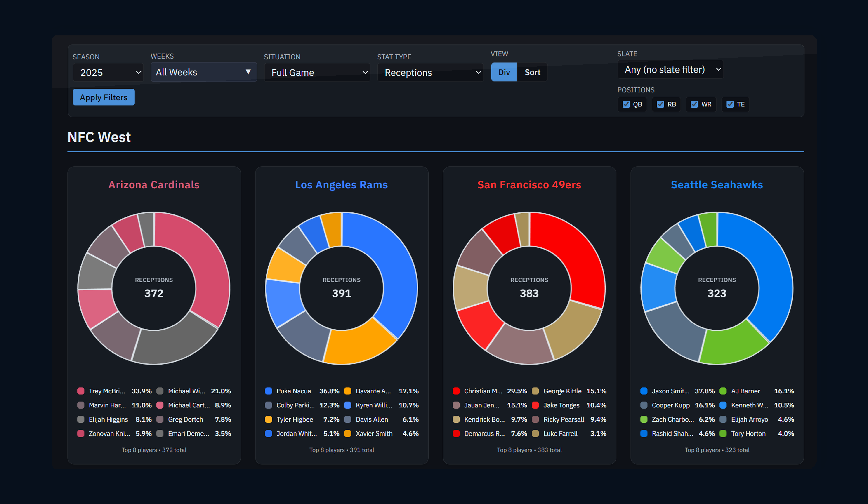Screen dimensions: 868x504
Task: Click Christian M... red legend swatch
Action: 456,391
